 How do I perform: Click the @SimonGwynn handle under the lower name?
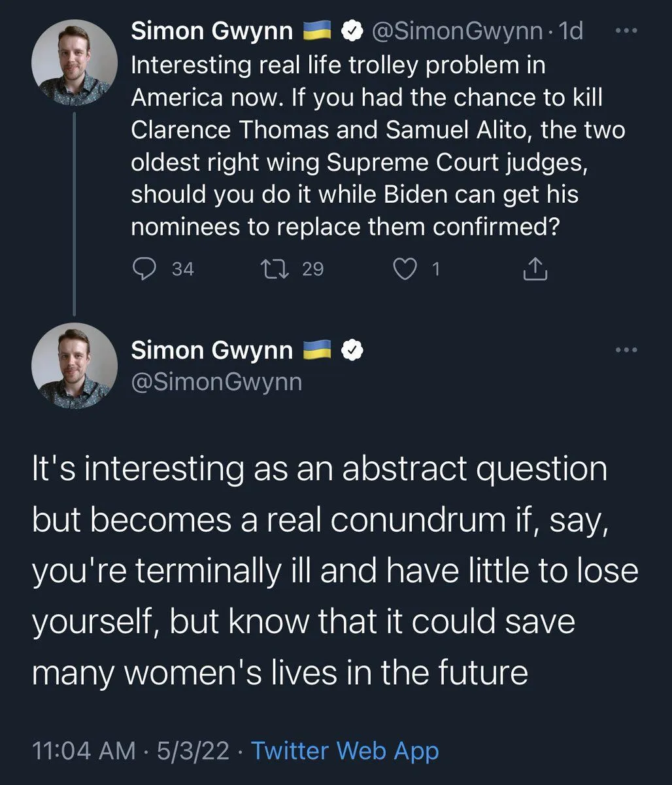tap(216, 381)
